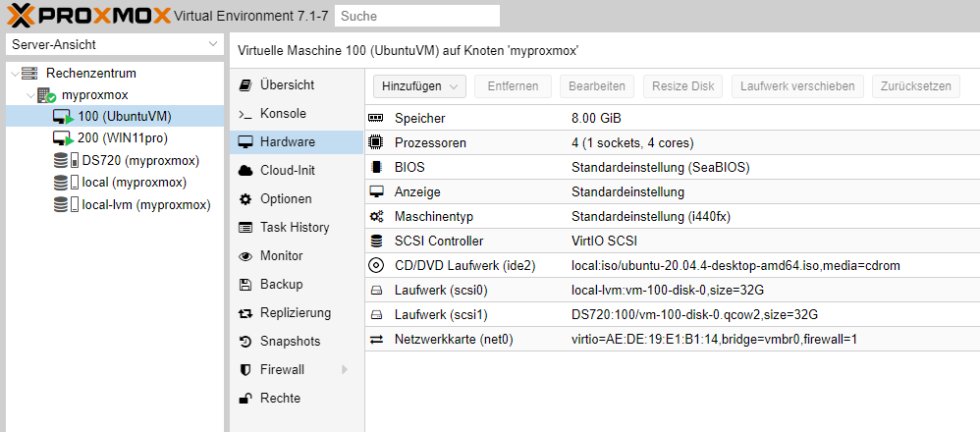Viewport: 980px width, 432px height.
Task: Open the Server-Ansicht view dropdown
Action: (115, 45)
